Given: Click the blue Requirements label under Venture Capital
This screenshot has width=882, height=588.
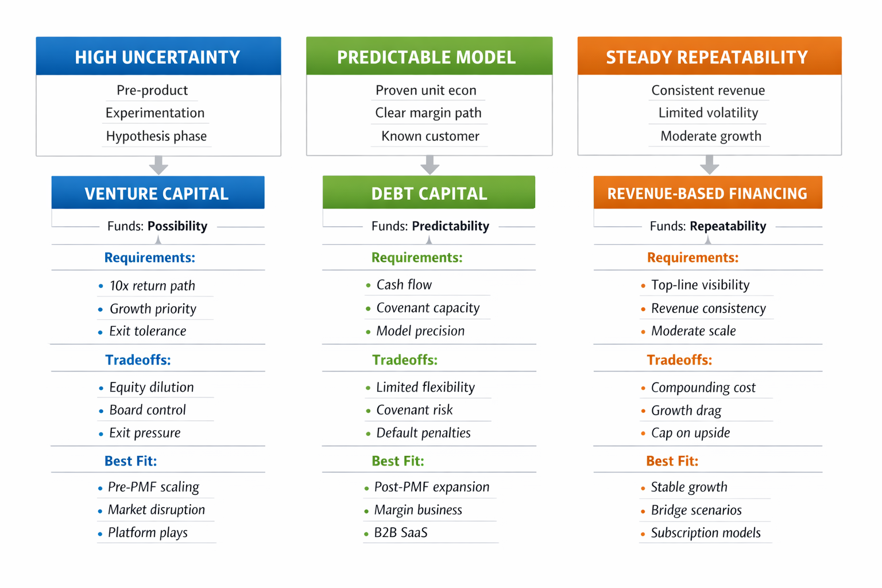Looking at the screenshot, I should 150,258.
